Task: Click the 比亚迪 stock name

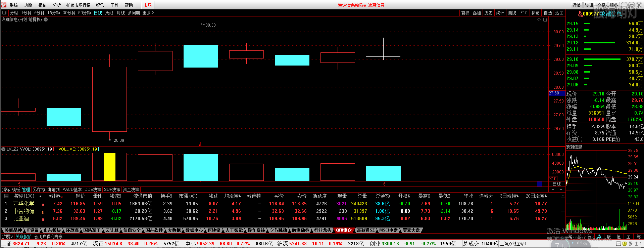Action: click(21, 218)
